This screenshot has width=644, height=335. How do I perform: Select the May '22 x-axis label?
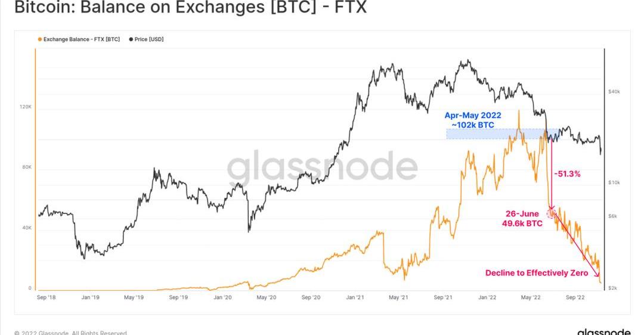(531, 297)
